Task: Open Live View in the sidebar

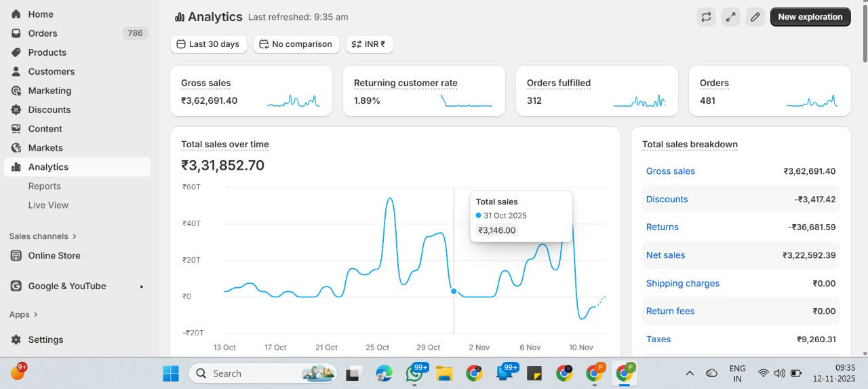Action: coord(48,205)
